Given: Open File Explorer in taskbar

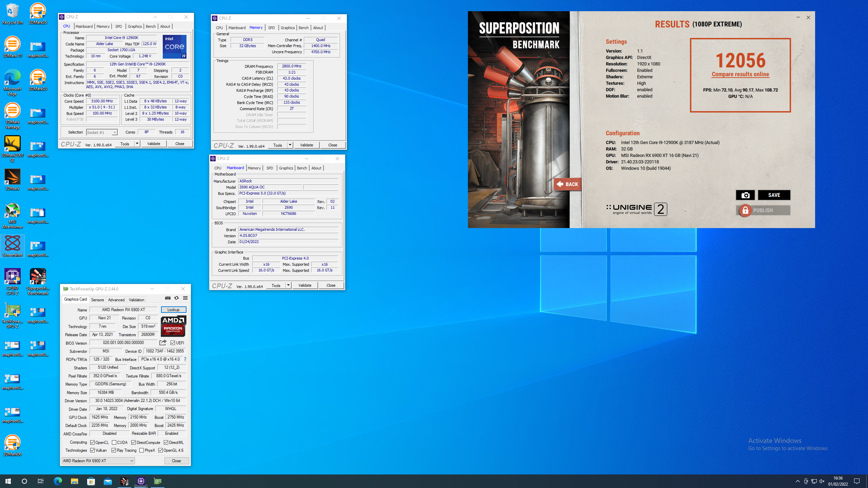Looking at the screenshot, I should click(74, 481).
